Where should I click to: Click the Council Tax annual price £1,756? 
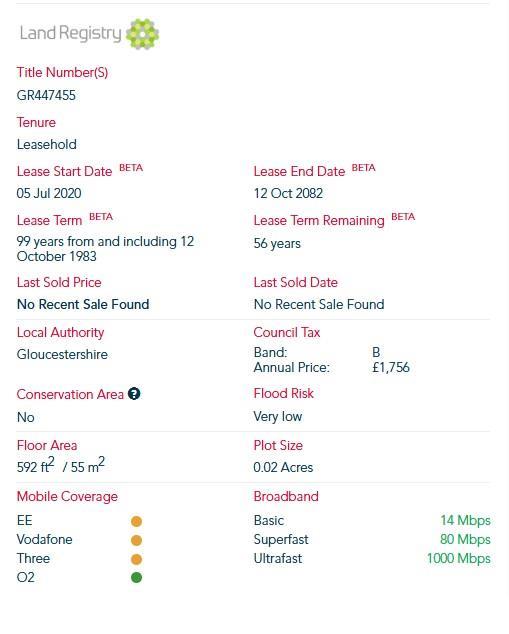click(x=391, y=368)
